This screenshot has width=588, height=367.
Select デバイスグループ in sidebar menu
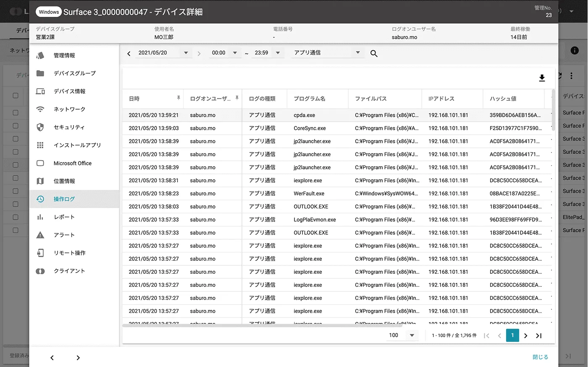[x=75, y=73]
